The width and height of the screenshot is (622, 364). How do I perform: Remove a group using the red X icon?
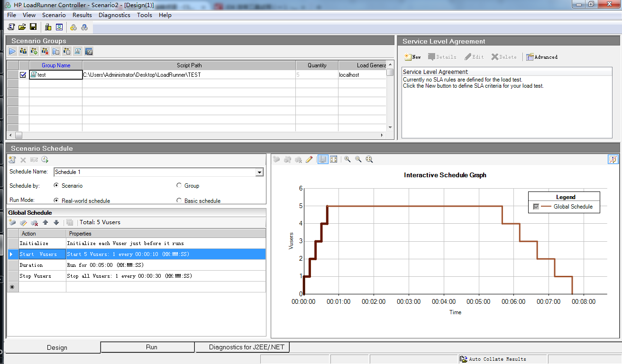[45, 51]
